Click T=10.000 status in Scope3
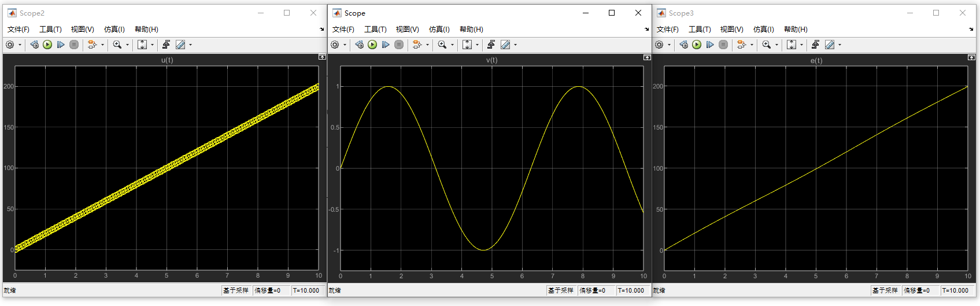This screenshot has width=980, height=306. [955, 290]
